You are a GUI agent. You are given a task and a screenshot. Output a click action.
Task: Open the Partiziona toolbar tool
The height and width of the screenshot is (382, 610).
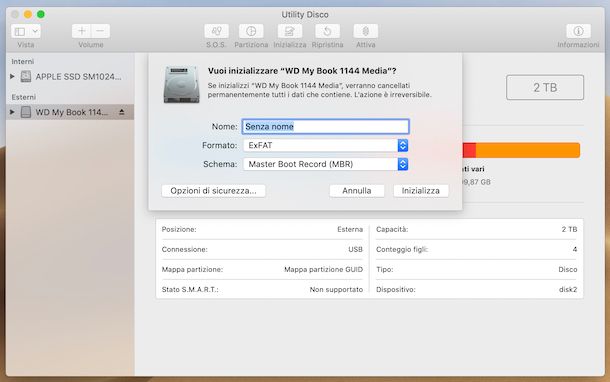coord(251,31)
